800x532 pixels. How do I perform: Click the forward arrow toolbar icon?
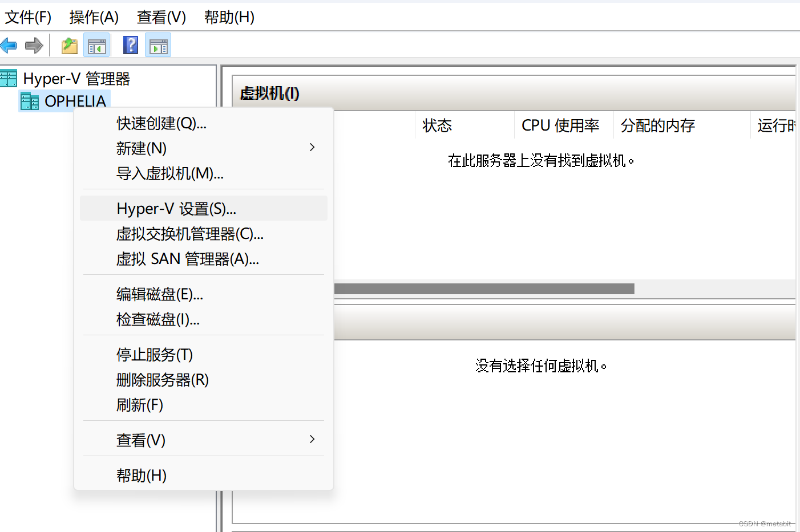34,45
